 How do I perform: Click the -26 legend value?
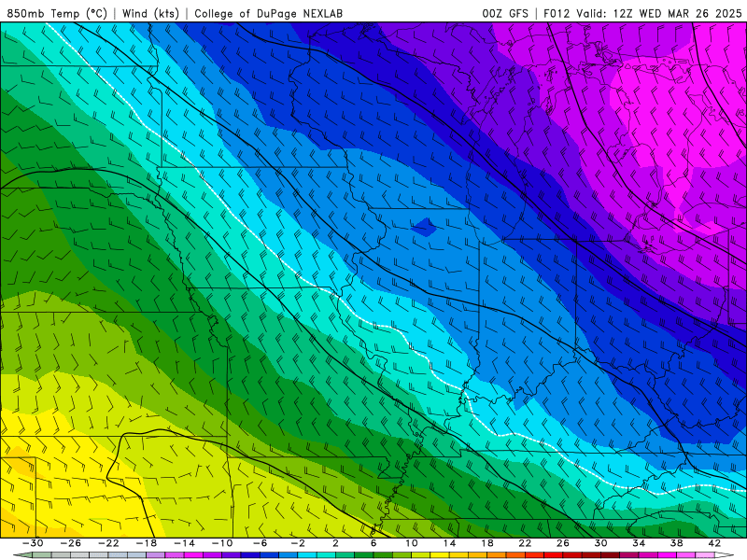(x=71, y=543)
